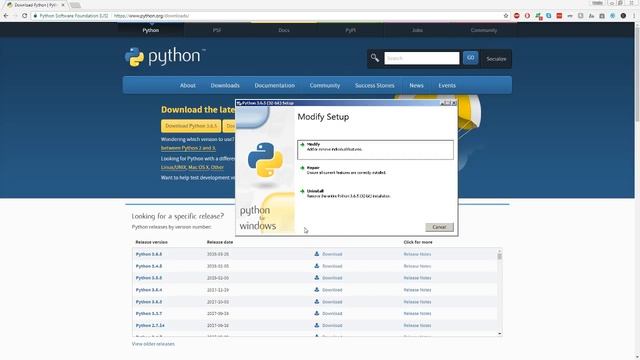Screen dimensions: 640x360
Task: Click the release list scrollbar thumb
Action: [500, 256]
